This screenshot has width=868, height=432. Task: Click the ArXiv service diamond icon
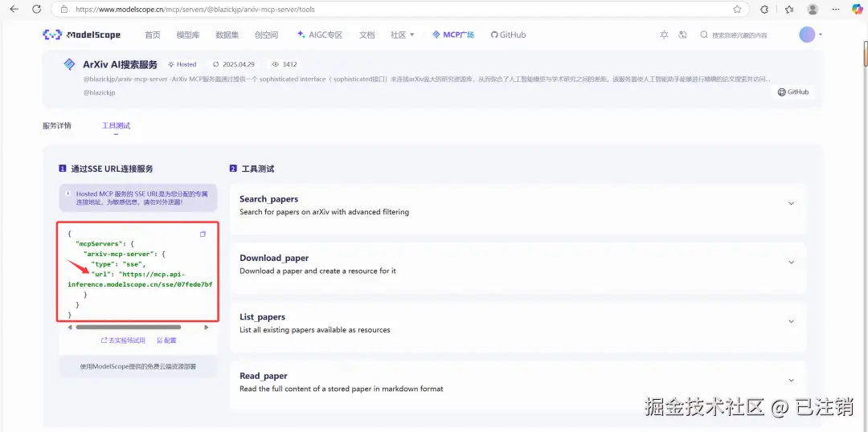(69, 64)
